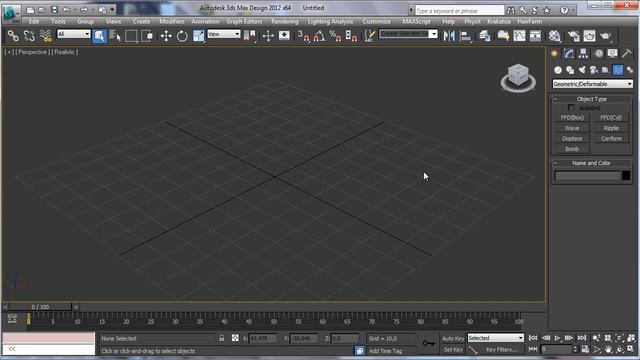Screen dimensions: 640x360
Task: Click the Render Production teapot icon
Action: (x=606, y=36)
